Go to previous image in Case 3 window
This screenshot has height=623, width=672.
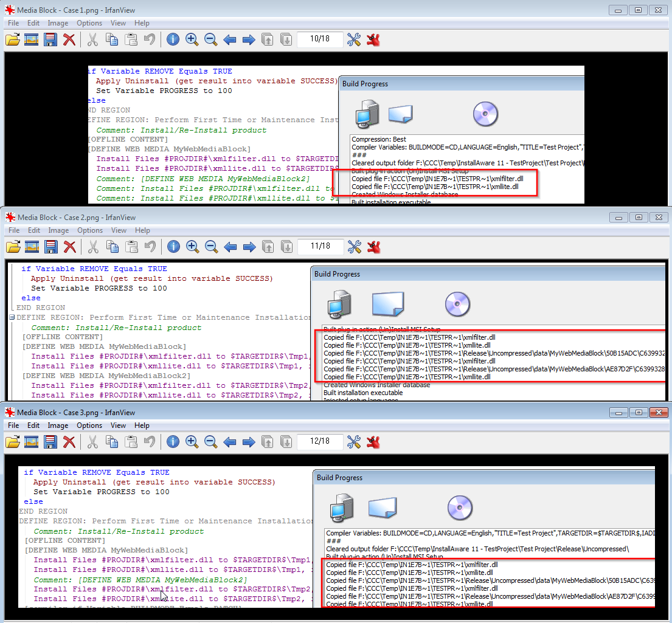click(x=230, y=442)
